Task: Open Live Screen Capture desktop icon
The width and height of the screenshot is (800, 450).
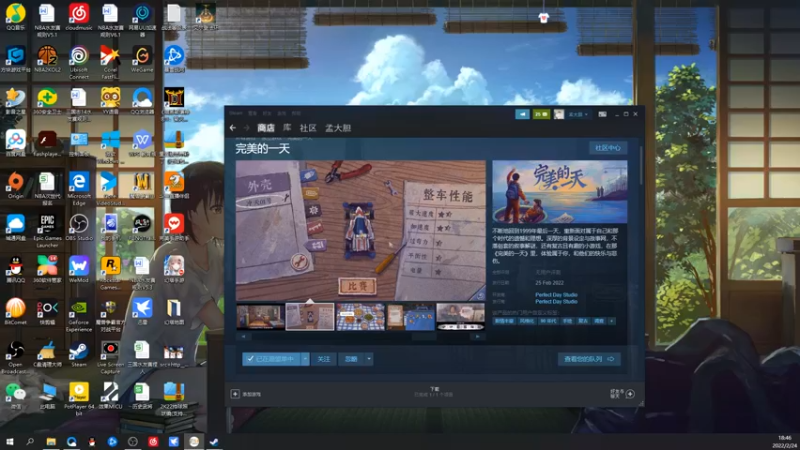Action: 110,358
